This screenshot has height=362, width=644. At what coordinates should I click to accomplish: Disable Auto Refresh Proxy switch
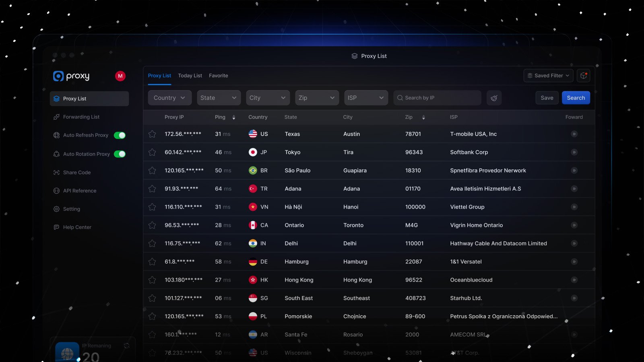tap(120, 135)
